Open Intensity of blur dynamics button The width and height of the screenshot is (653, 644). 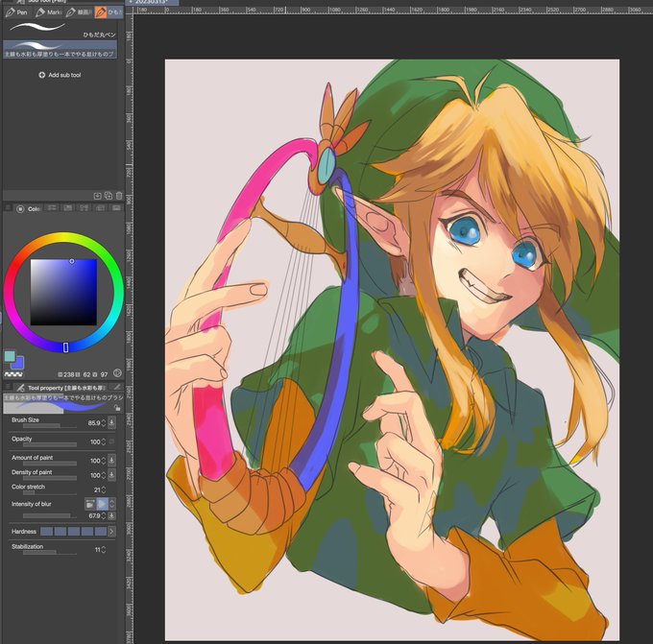111,515
